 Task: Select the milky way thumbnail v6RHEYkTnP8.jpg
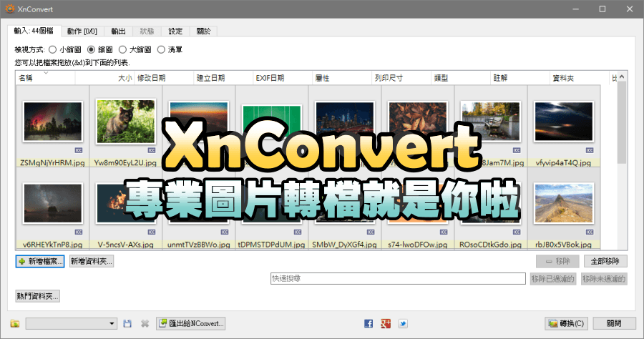point(53,203)
